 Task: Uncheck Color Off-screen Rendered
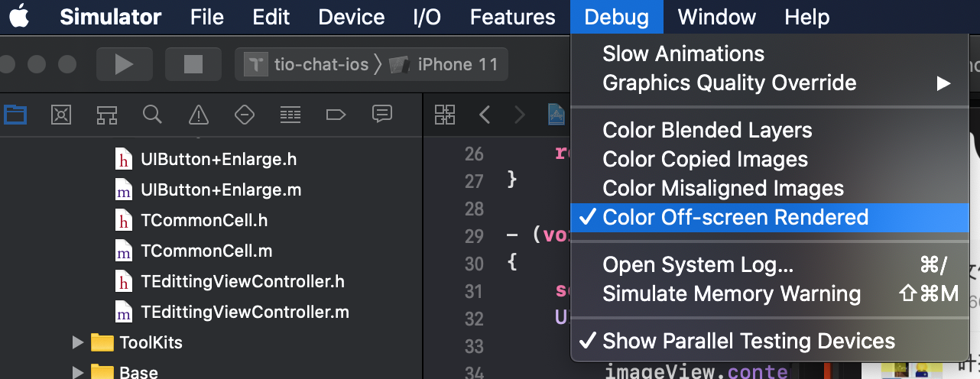pos(764,217)
